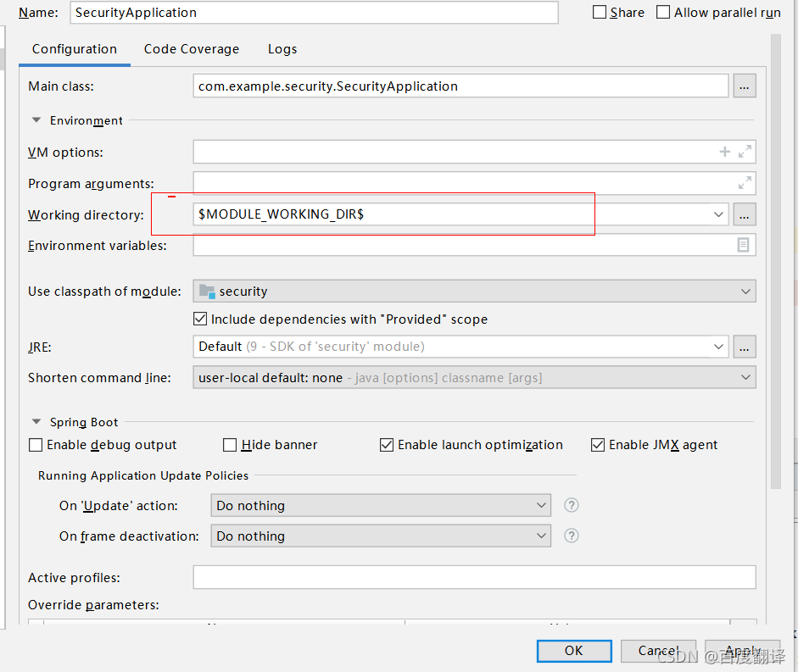Click the help icon next to On Update action
The height and width of the screenshot is (672, 798).
571,504
